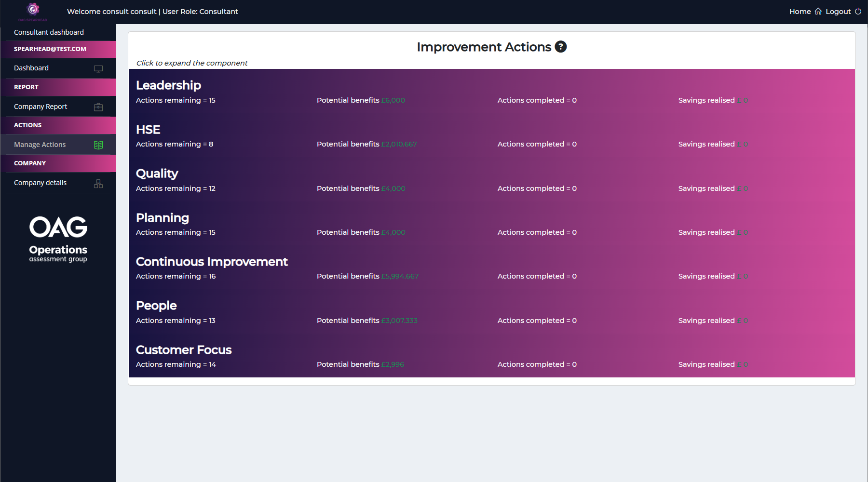Click the green Manage Actions icon

pos(98,145)
